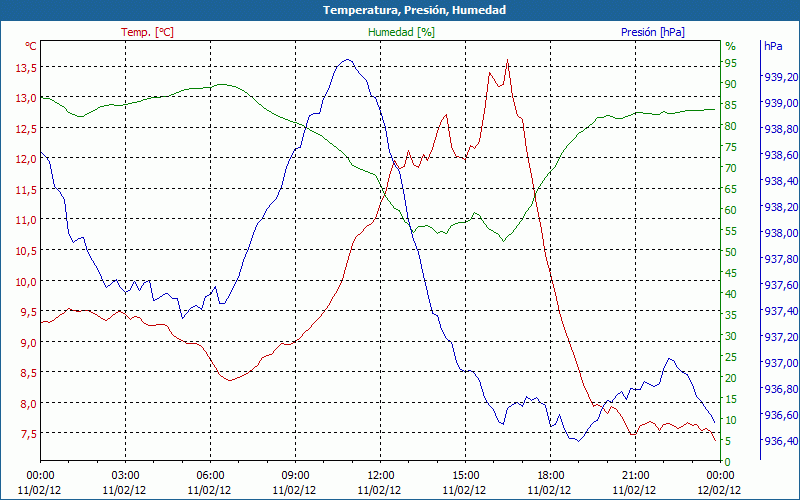800x500 pixels.
Task: Click the "15" humidity axis value
Action: click(731, 399)
